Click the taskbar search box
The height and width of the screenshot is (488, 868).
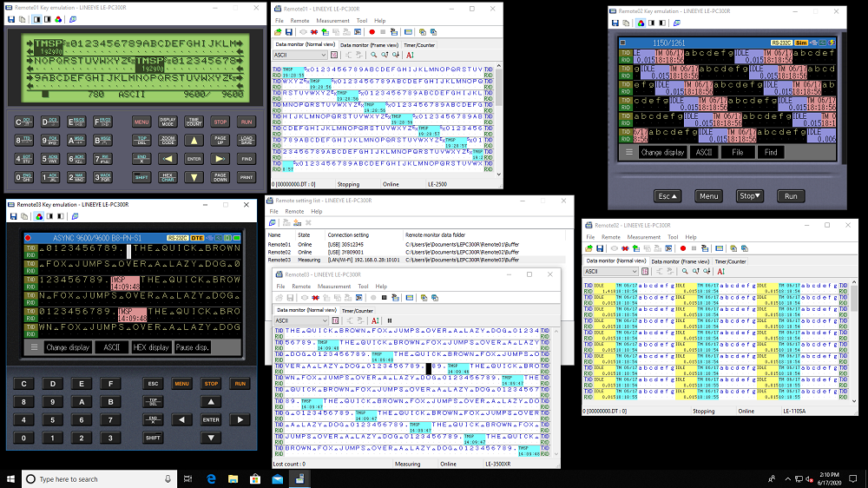tap(100, 479)
